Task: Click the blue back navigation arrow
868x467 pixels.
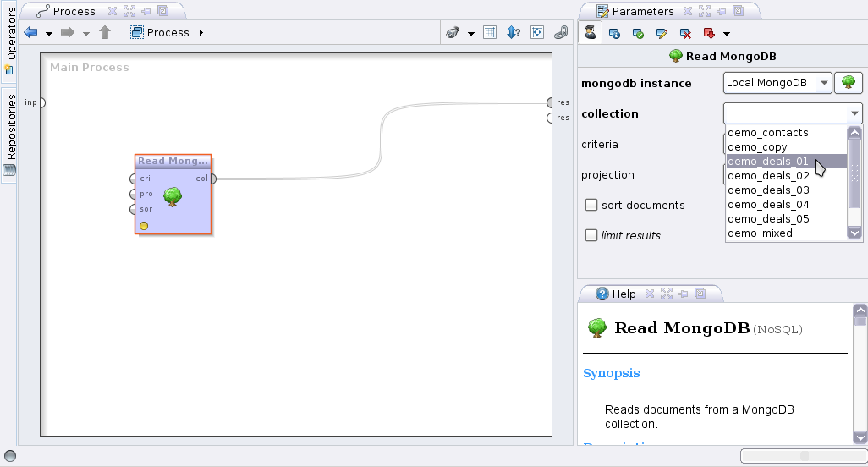Action: click(x=31, y=33)
